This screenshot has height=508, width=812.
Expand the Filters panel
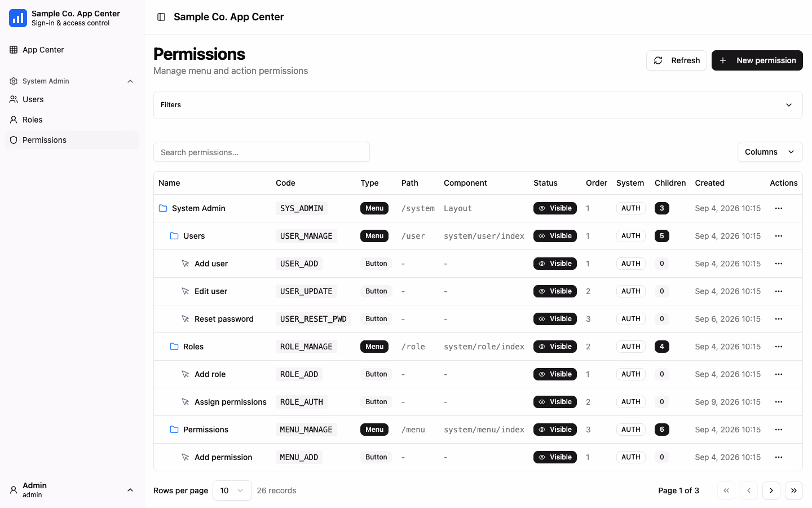click(478, 105)
